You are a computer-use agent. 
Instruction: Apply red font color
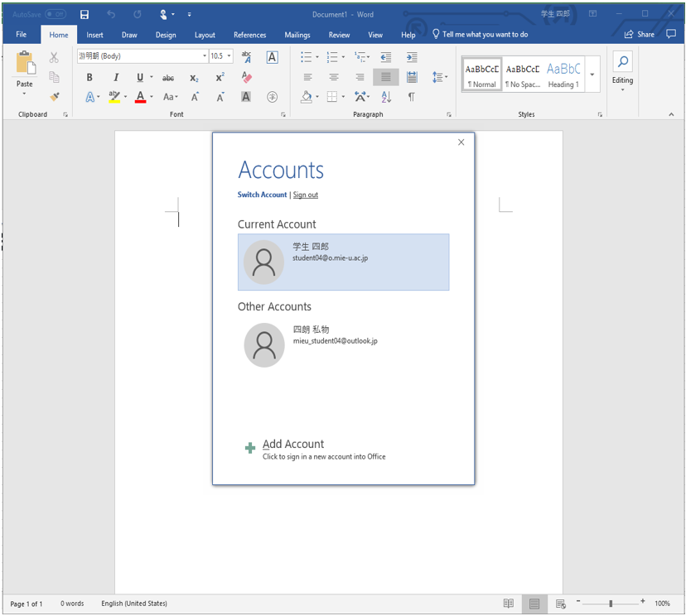coord(140,97)
